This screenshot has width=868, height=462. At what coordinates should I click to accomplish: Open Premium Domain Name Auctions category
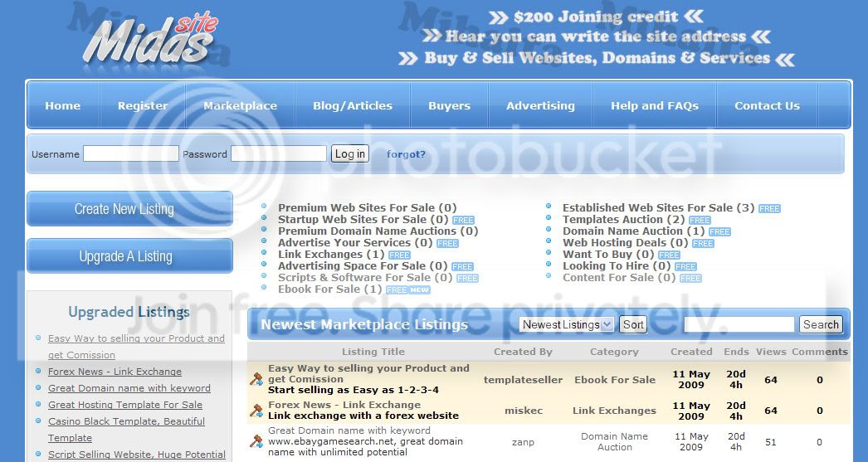click(378, 231)
